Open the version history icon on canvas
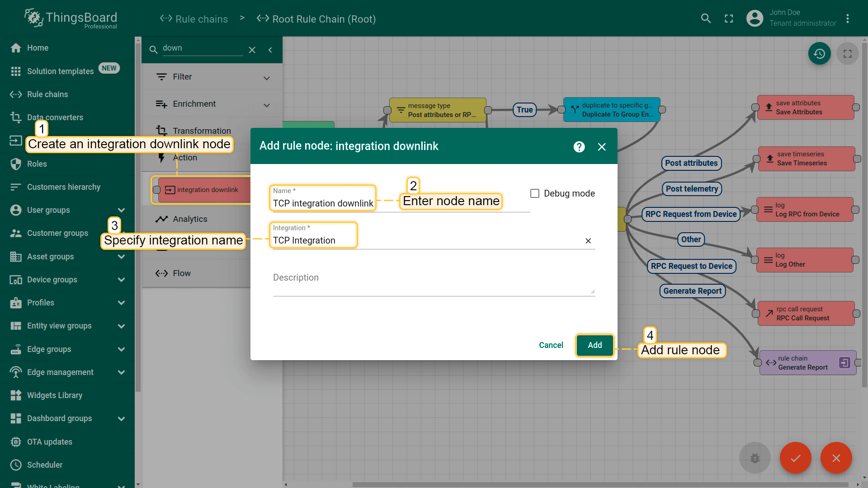Screen dimensions: 868x488 819,54
